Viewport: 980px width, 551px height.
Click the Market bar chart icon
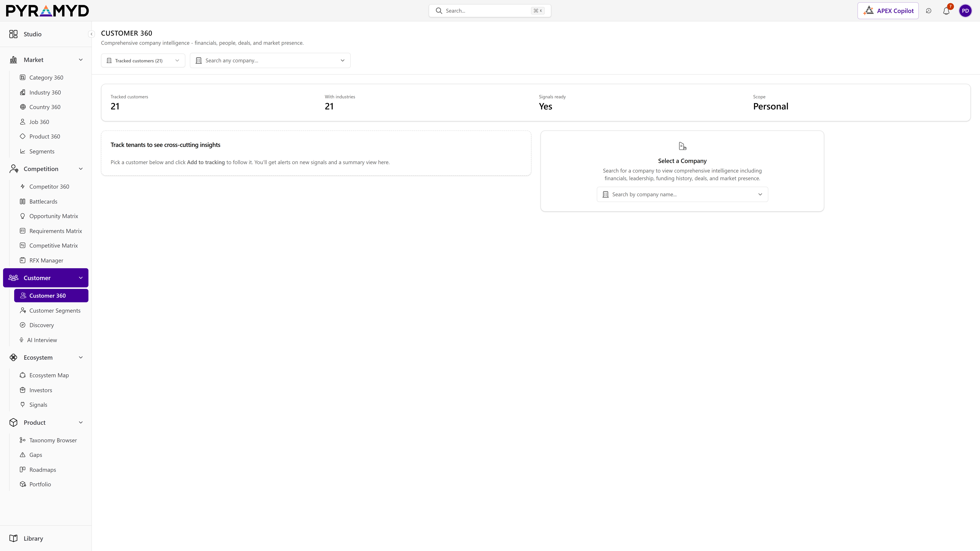[x=13, y=60]
